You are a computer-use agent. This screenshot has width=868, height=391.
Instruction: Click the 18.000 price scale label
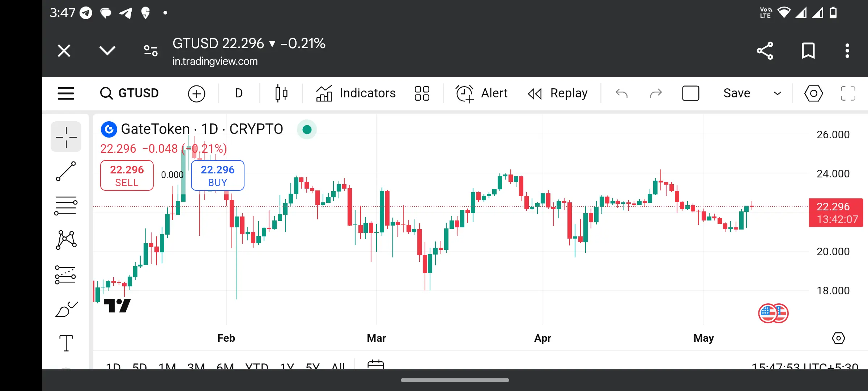click(833, 291)
